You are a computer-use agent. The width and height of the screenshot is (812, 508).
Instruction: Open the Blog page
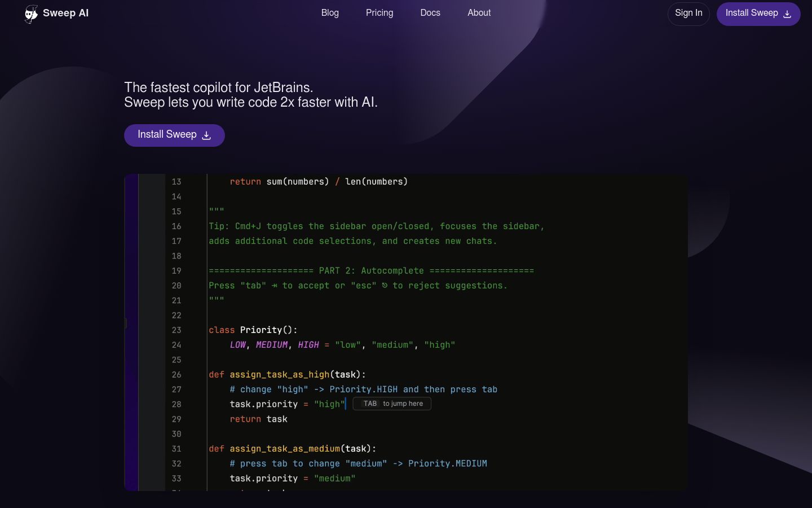pos(330,13)
